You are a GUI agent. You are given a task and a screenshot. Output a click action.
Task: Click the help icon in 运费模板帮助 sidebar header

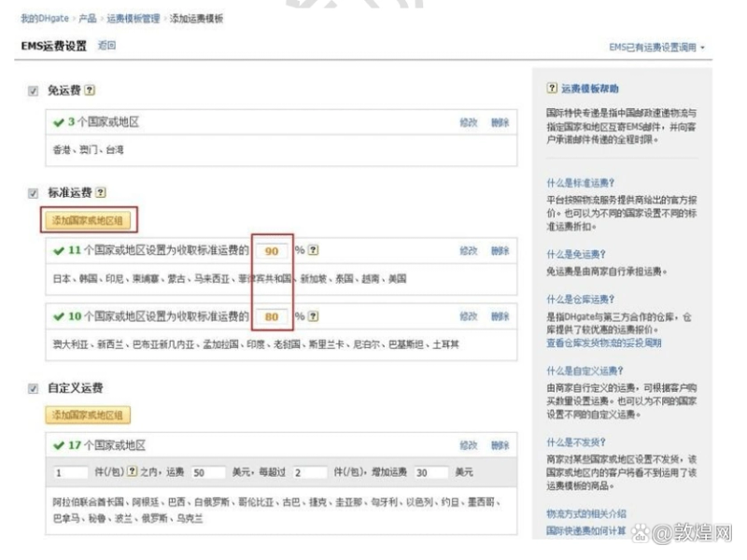pyautogui.click(x=552, y=86)
